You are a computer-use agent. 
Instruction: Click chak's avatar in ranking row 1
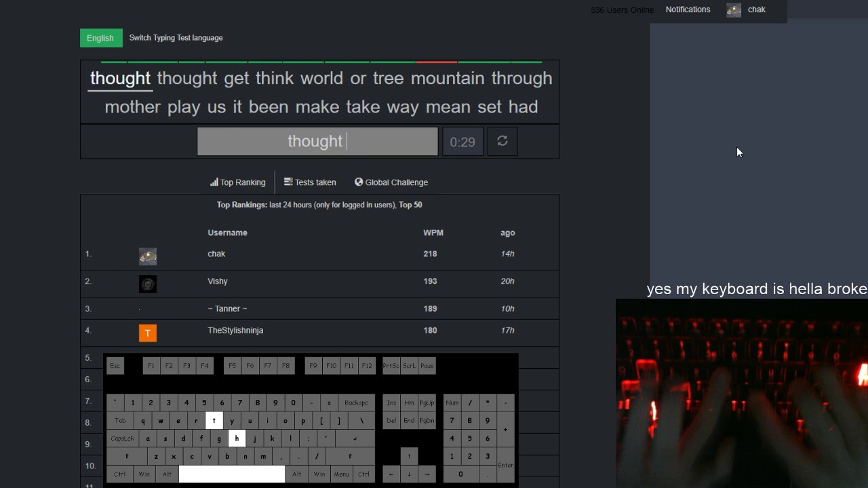[148, 256]
